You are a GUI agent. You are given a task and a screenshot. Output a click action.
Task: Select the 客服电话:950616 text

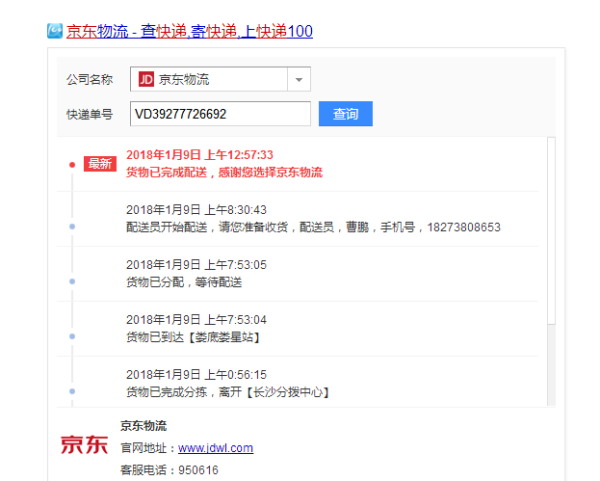(170, 470)
